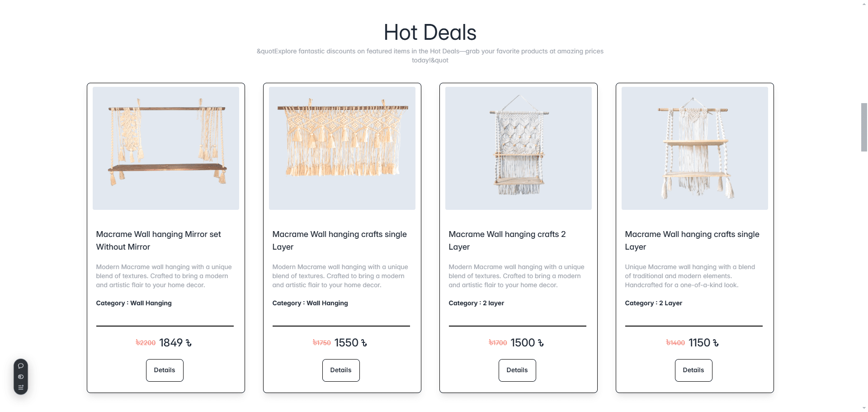This screenshot has height=412, width=868.
Task: Click the rightmost product's title link
Action: point(692,240)
